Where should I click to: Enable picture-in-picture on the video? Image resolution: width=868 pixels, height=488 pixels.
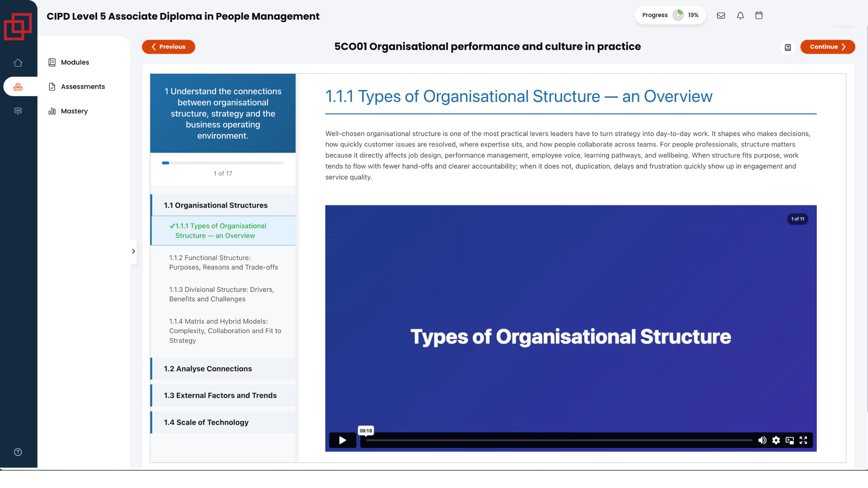click(x=790, y=440)
